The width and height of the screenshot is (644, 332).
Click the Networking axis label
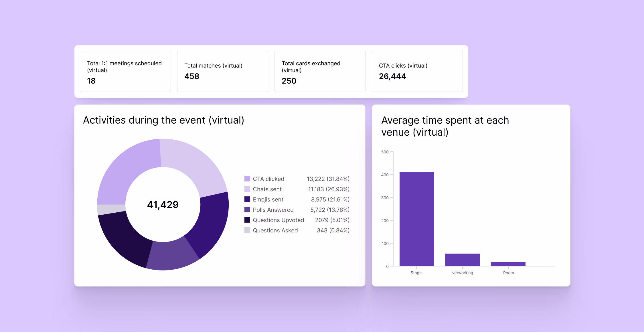(x=462, y=273)
